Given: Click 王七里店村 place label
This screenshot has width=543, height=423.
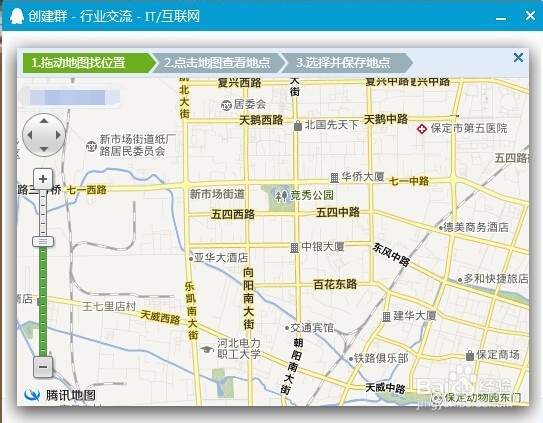Looking at the screenshot, I should point(109,306).
